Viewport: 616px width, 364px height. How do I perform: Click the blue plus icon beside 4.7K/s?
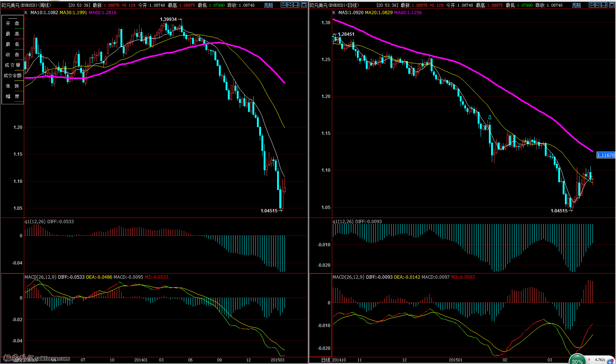[610, 361]
